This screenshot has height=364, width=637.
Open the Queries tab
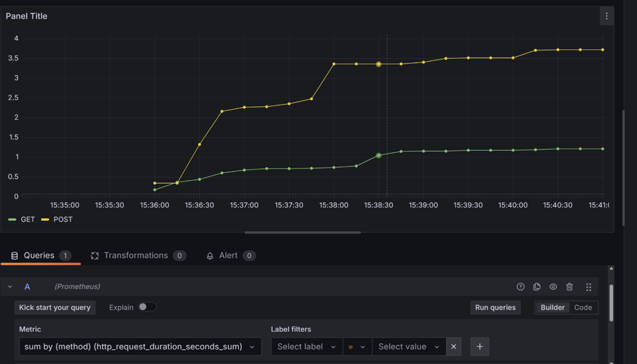point(41,256)
